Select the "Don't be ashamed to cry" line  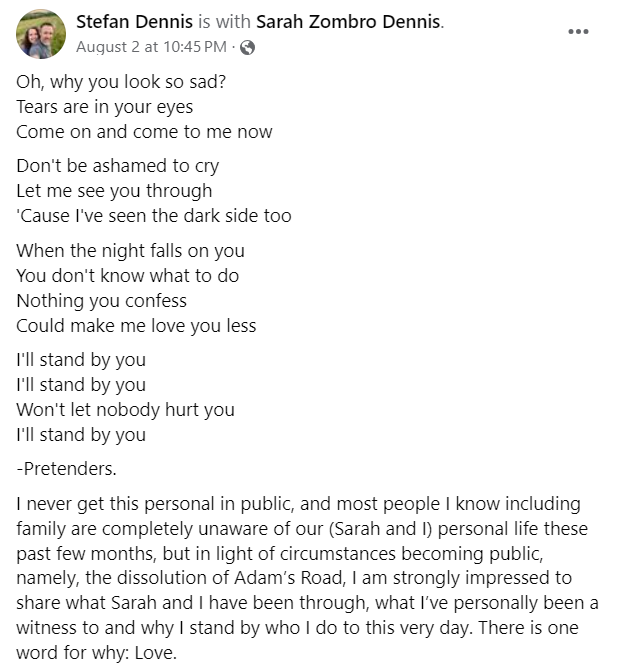coord(117,166)
